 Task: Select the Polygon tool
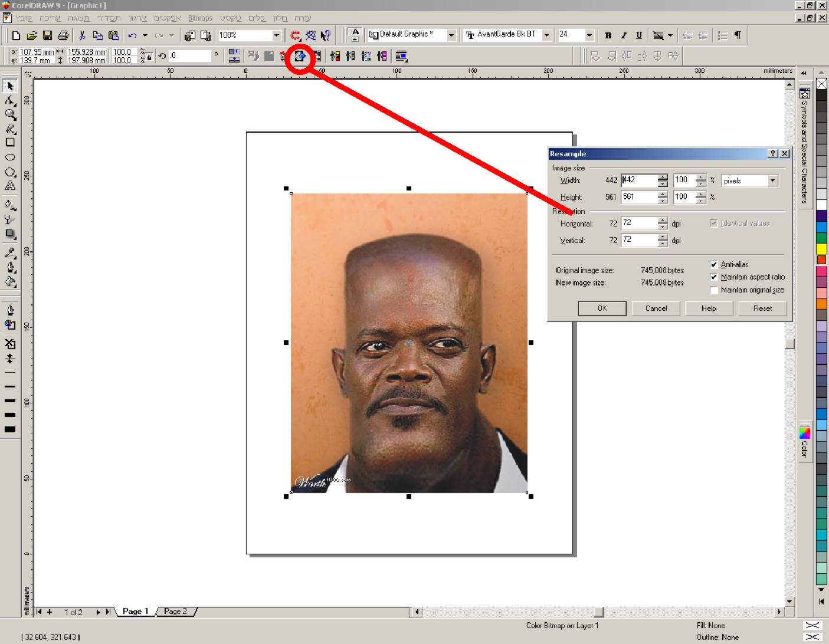[x=10, y=172]
